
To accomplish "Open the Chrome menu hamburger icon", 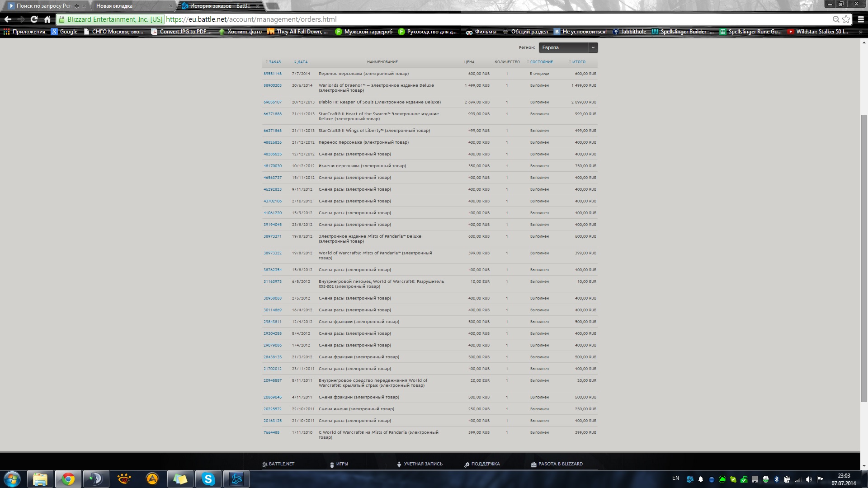I will pos(861,19).
